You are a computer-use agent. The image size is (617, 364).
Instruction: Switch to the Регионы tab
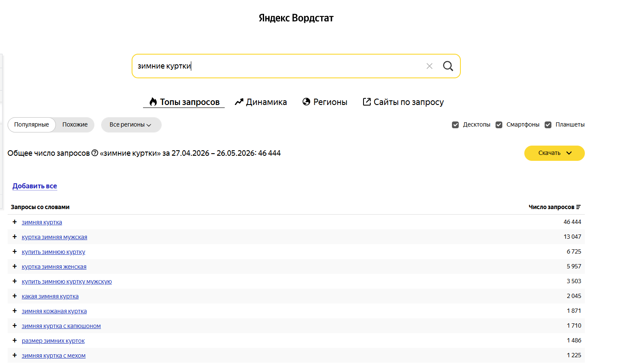pos(325,102)
